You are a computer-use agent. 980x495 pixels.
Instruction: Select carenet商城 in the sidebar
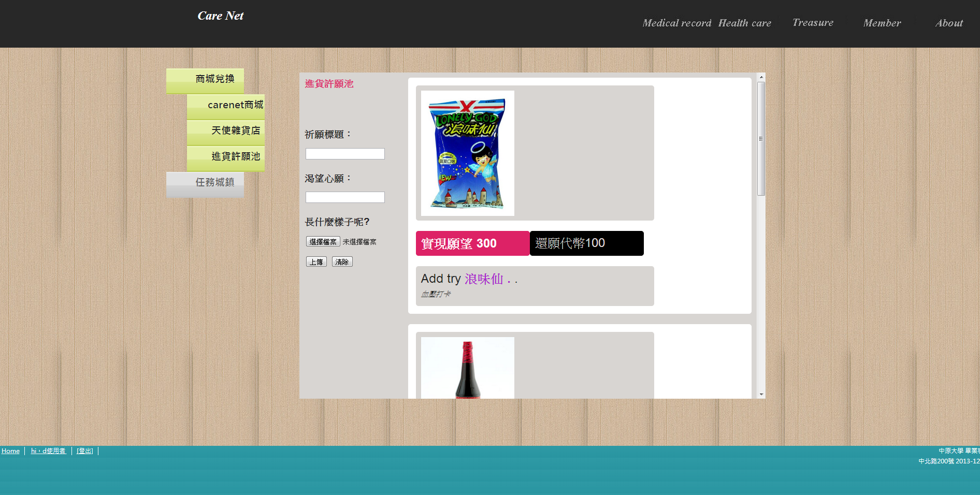pyautogui.click(x=226, y=106)
